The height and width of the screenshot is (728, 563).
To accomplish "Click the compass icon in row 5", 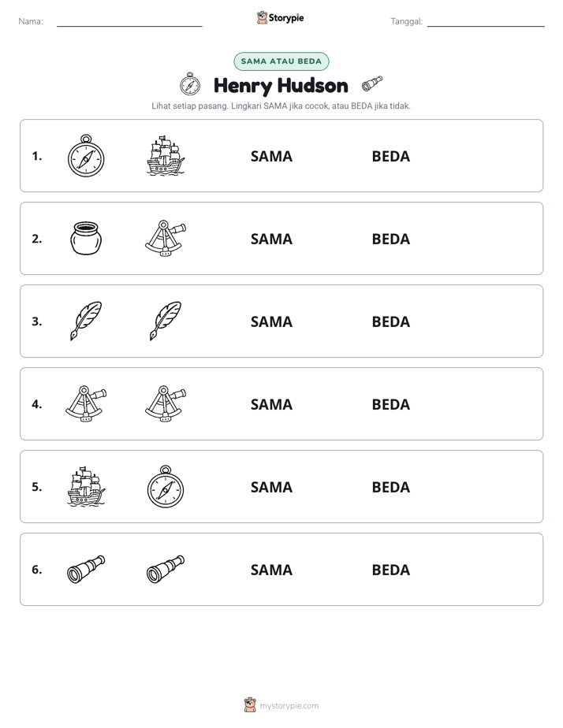I will click(x=166, y=486).
